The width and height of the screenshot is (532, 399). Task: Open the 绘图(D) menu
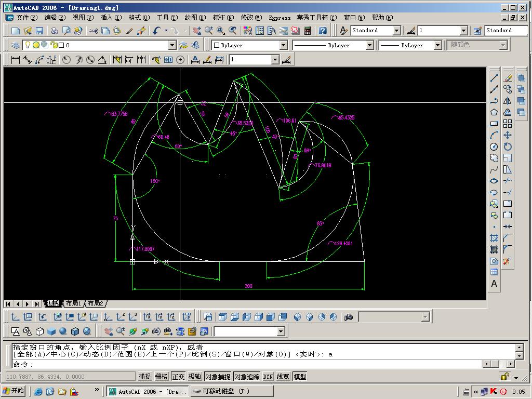(195, 18)
